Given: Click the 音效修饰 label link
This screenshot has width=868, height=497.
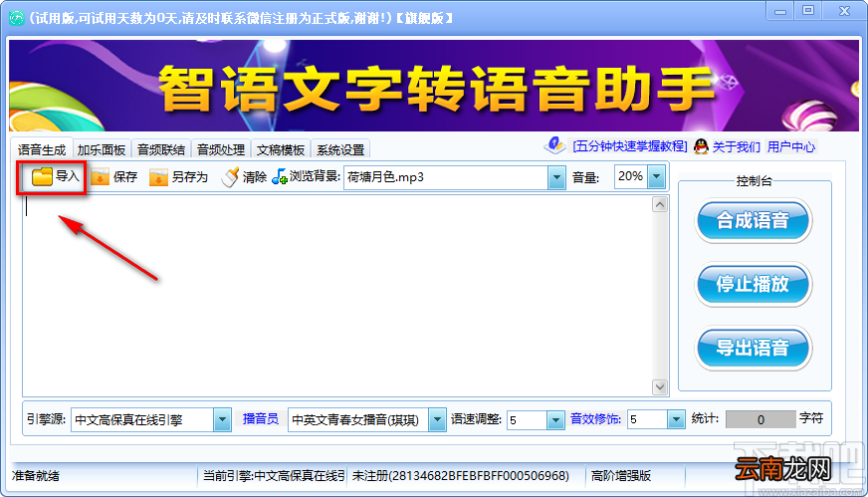Looking at the screenshot, I should [595, 419].
